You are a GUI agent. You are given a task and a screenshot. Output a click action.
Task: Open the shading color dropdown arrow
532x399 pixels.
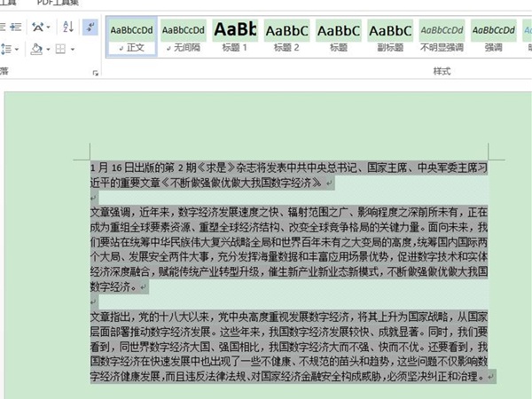click(48, 50)
